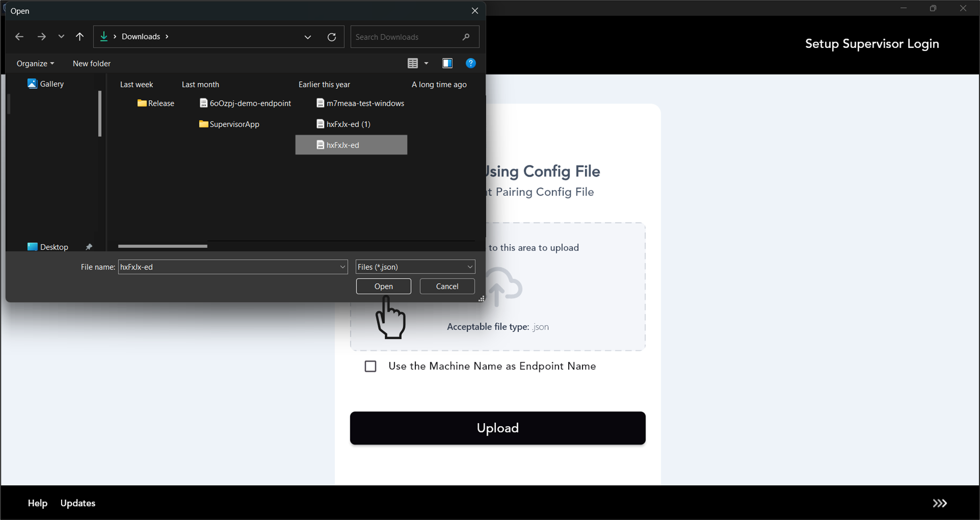
Task: Open the Files (*.json) type dropdown
Action: [415, 267]
